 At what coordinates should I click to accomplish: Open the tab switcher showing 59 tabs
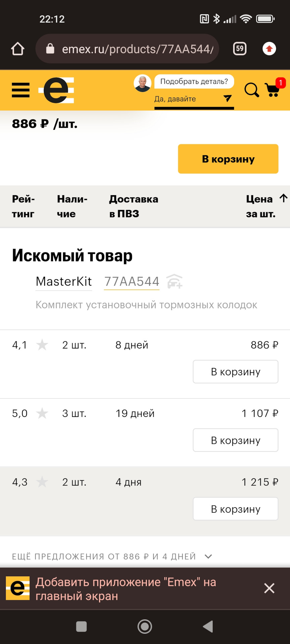(240, 49)
